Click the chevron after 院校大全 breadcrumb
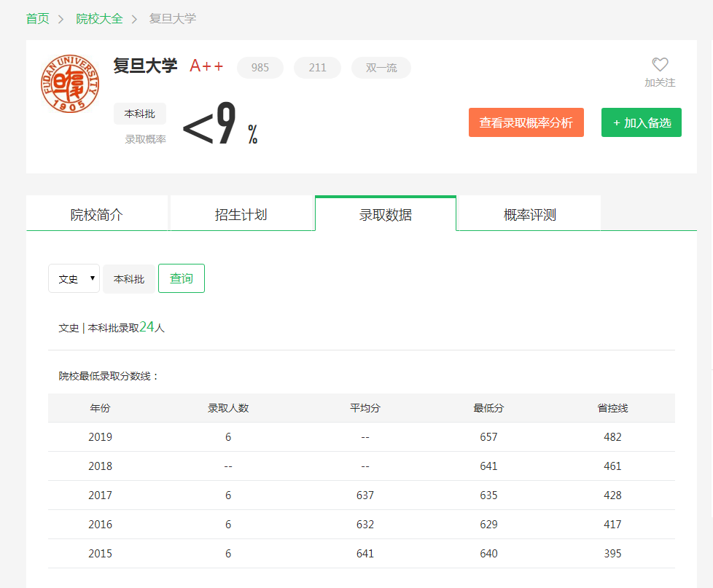This screenshot has height=588, width=713. coord(134,19)
